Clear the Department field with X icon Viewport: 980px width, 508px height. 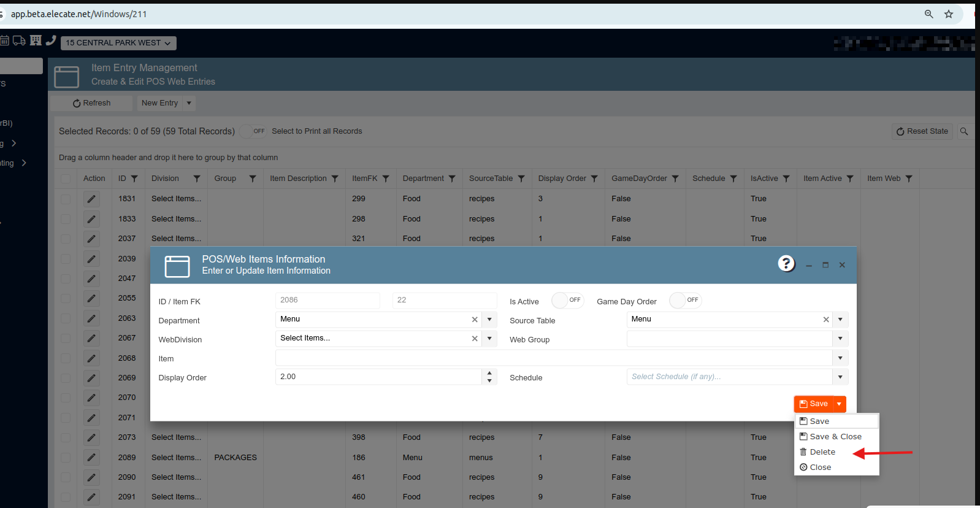point(475,320)
